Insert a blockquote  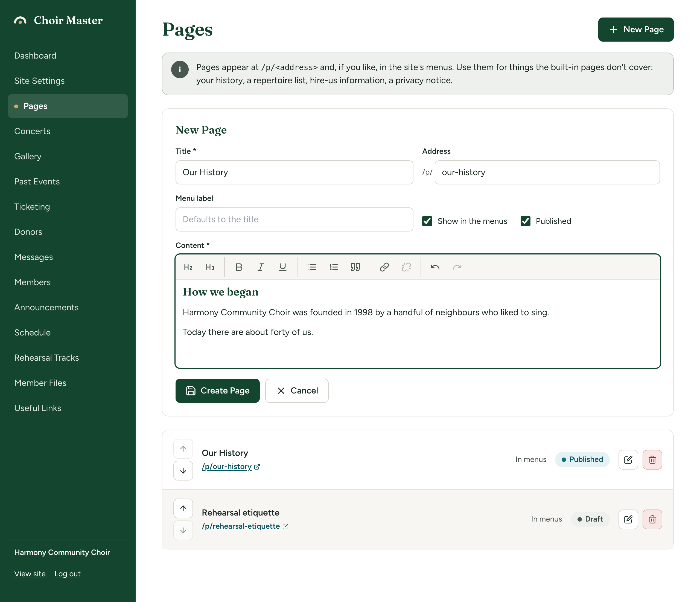355,267
